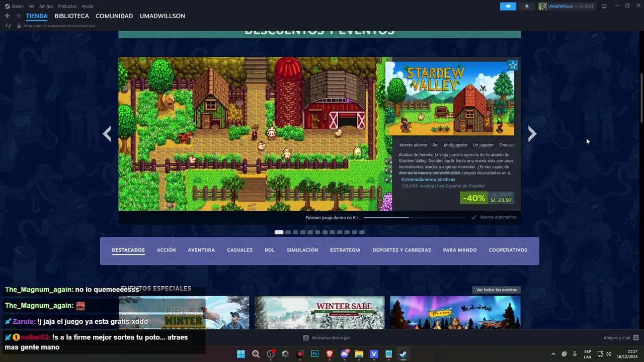Open the Playstack event banner
This screenshot has width=644, height=362.
455,312
